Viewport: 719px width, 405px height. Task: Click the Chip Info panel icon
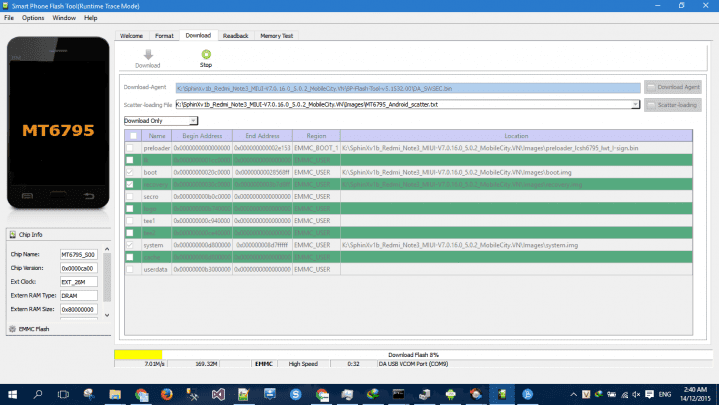(x=13, y=234)
